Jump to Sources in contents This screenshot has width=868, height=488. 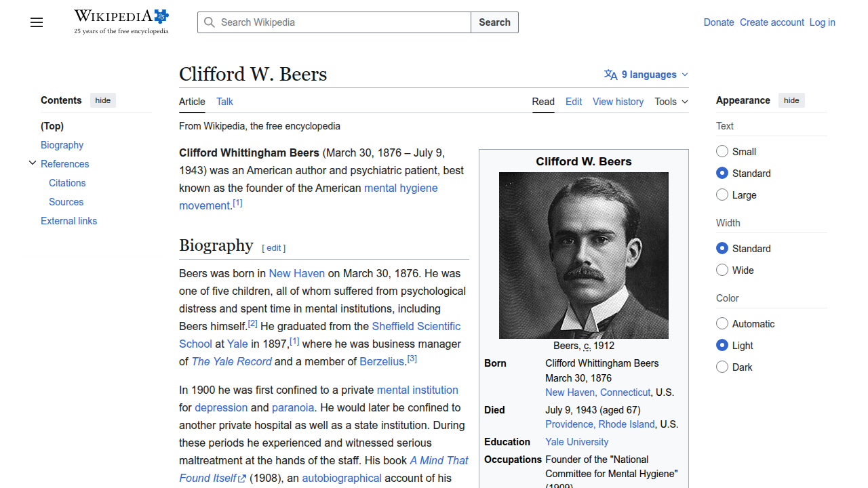66,202
